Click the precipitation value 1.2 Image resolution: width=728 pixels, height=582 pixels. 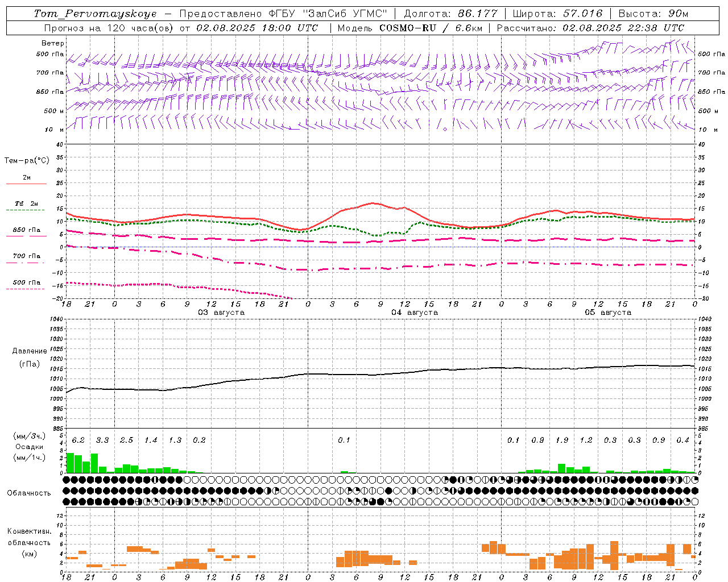586,440
